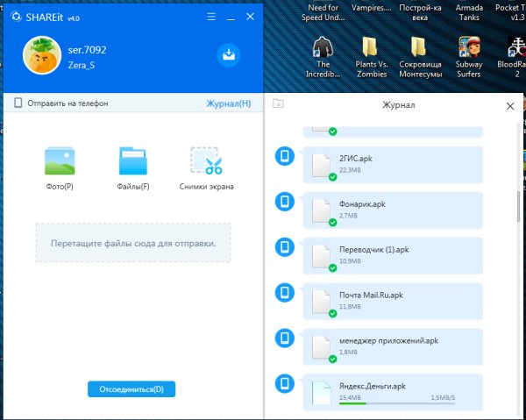Select the Яндекс.Деньги.apk file name
The width and height of the screenshot is (526, 420).
click(x=373, y=386)
